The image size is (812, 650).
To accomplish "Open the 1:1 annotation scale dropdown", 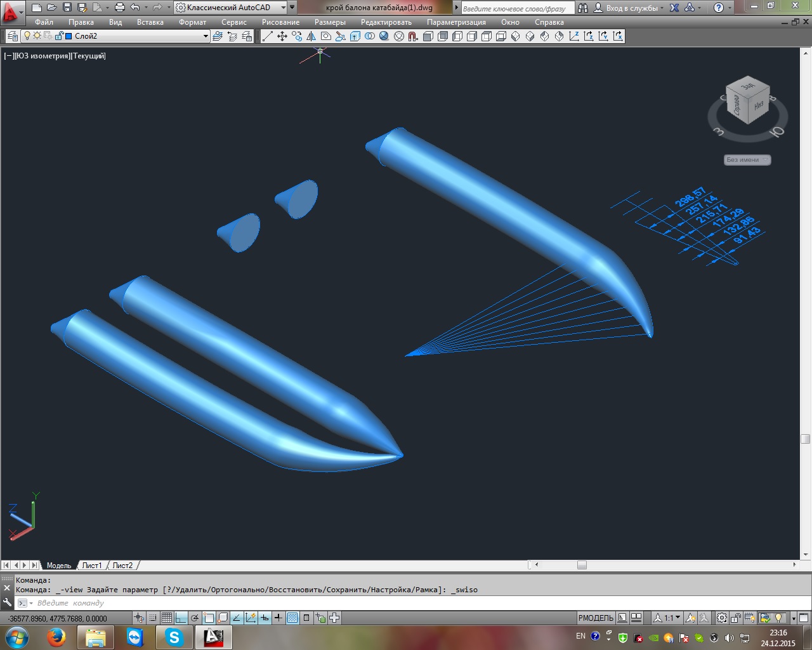I will 667,618.
